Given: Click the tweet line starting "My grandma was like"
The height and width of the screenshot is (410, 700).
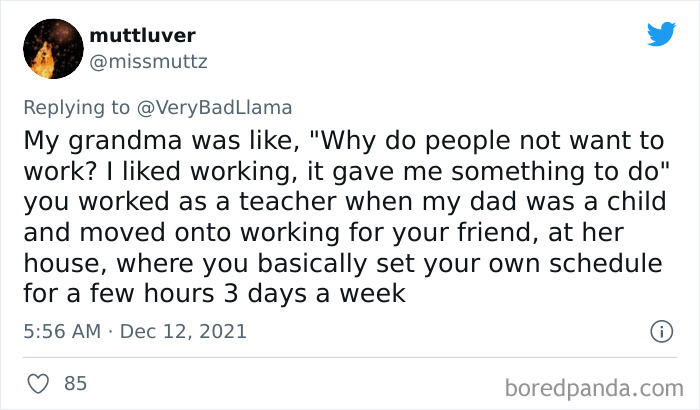Looking at the screenshot, I should [x=344, y=141].
